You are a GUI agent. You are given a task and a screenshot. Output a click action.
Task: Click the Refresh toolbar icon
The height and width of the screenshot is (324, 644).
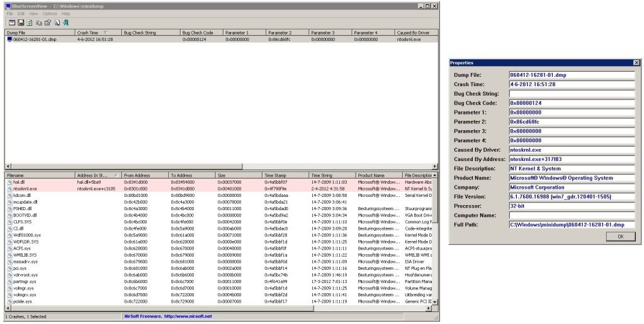tap(29, 23)
